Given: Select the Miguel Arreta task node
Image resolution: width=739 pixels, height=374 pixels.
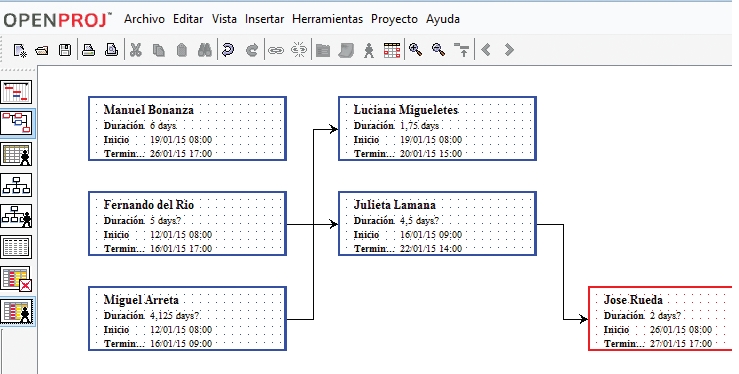Looking at the screenshot, I should point(188,319).
